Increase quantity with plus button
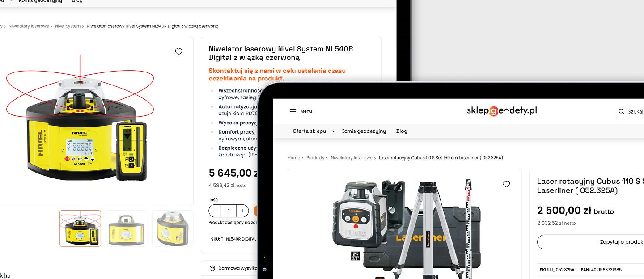644x279 pixels. tap(242, 211)
